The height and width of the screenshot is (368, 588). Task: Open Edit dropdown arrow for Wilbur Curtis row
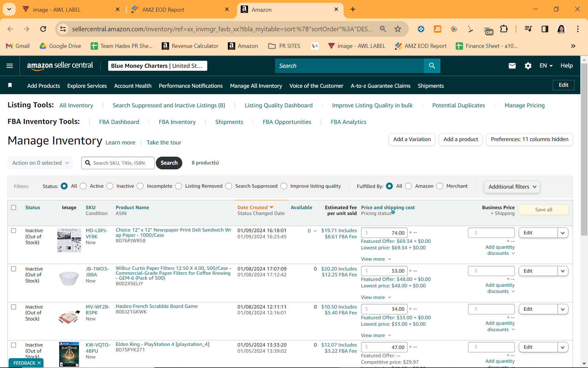[563, 271]
